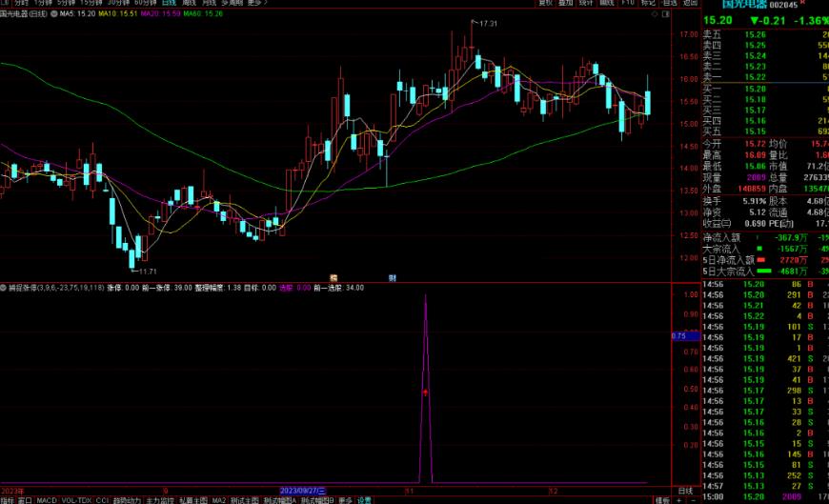Click the 0.75 highlighted indicator axis value

click(685, 336)
